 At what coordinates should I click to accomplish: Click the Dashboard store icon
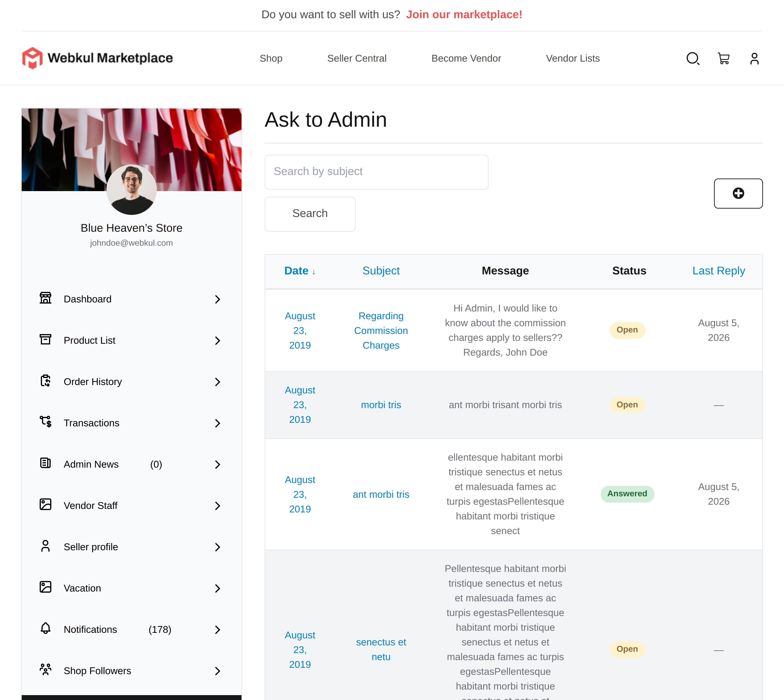click(x=45, y=298)
